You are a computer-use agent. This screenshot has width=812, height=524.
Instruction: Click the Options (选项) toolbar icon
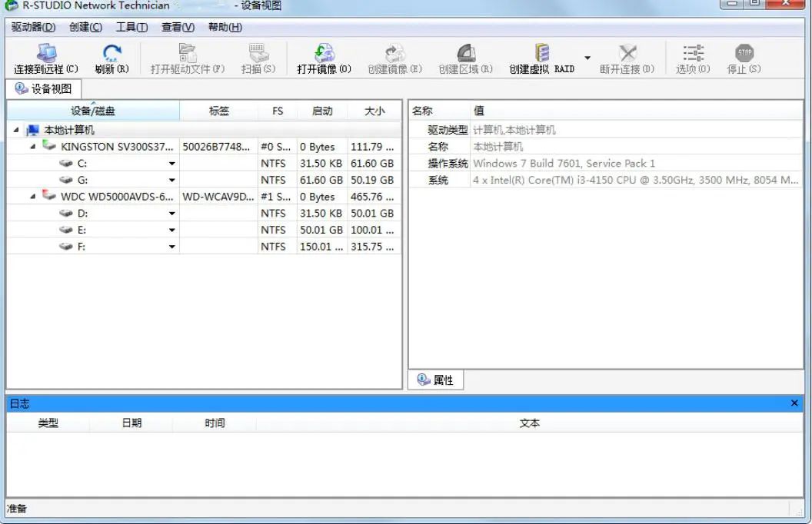pos(693,53)
